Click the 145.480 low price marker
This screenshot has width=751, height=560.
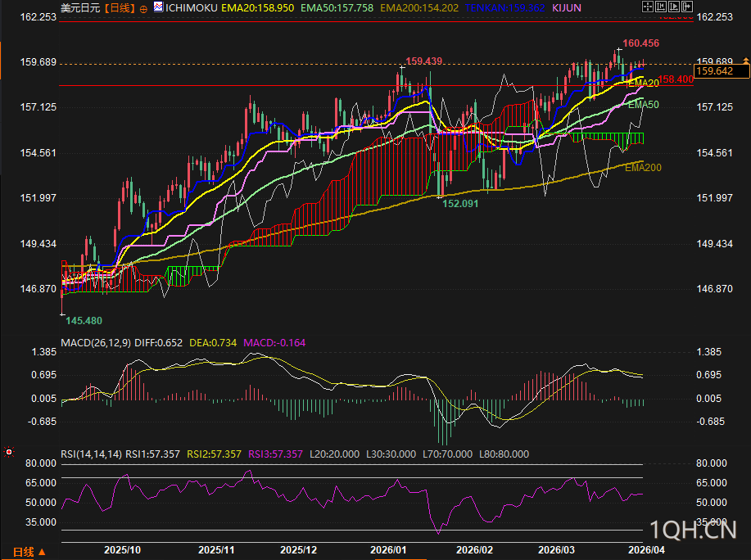point(84,320)
